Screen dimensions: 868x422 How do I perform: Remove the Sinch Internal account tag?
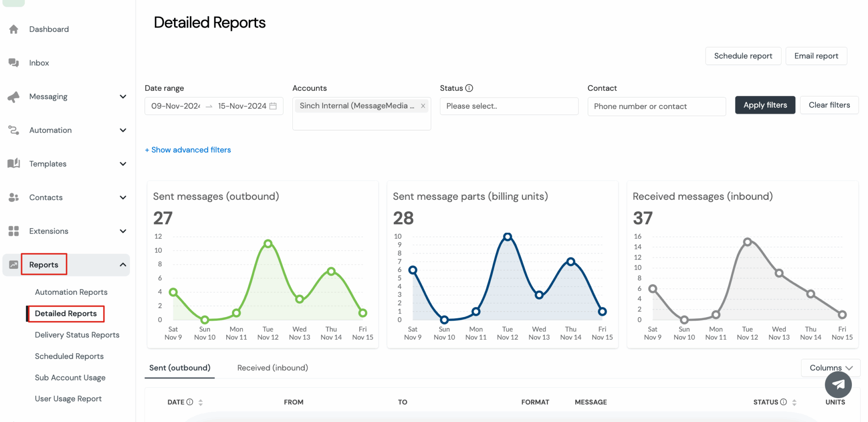click(423, 106)
